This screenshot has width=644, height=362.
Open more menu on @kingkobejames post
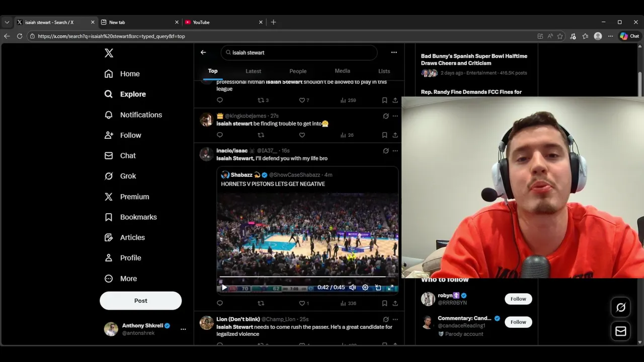tap(395, 116)
